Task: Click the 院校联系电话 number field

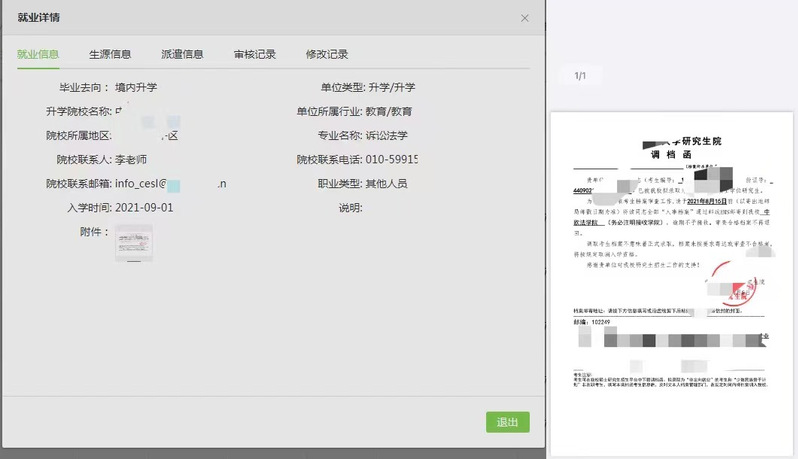Action: click(392, 160)
